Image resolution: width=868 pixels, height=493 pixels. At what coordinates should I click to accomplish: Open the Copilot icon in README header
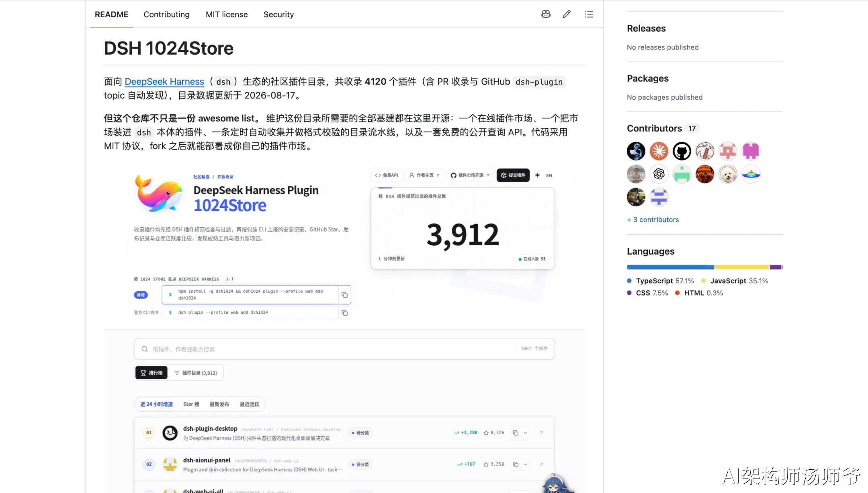click(x=546, y=14)
